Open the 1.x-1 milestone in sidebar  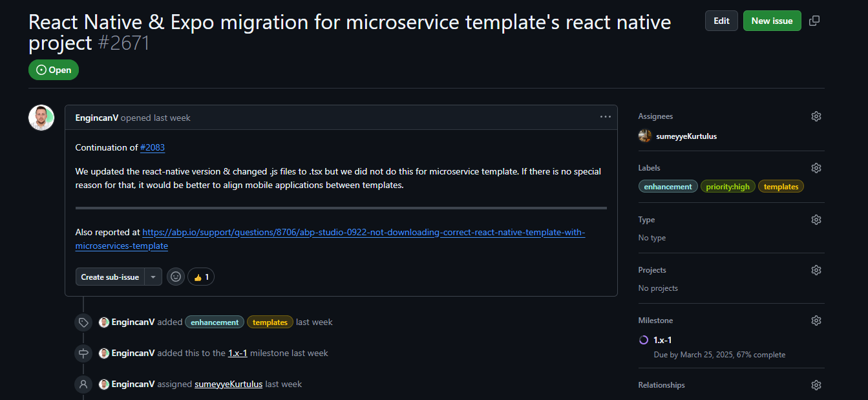pyautogui.click(x=662, y=340)
